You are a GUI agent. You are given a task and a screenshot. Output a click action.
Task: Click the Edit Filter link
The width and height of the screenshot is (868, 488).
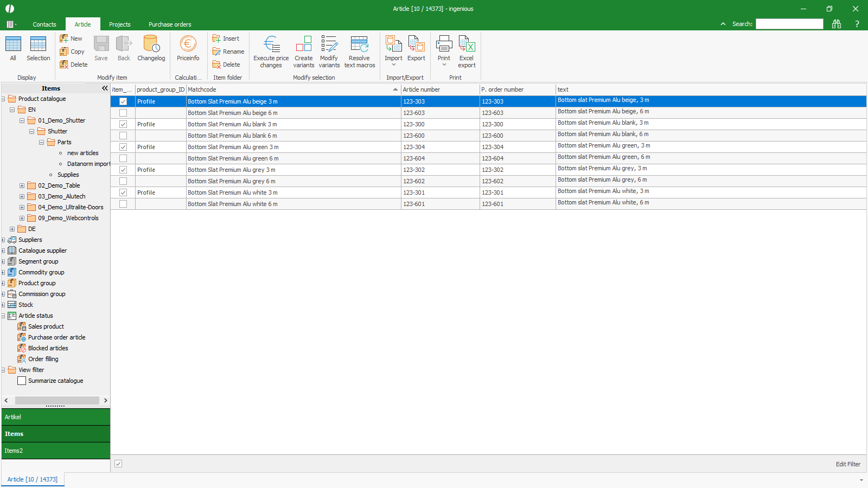[x=847, y=464]
